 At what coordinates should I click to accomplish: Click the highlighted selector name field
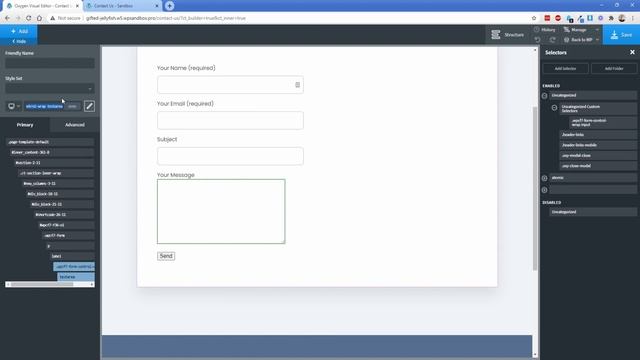pyautogui.click(x=44, y=106)
